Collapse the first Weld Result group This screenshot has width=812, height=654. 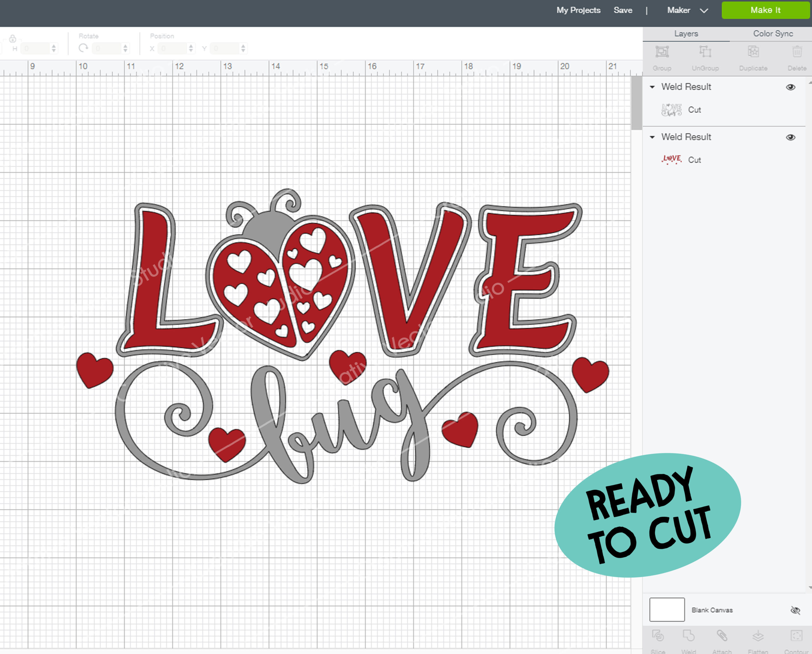(652, 87)
